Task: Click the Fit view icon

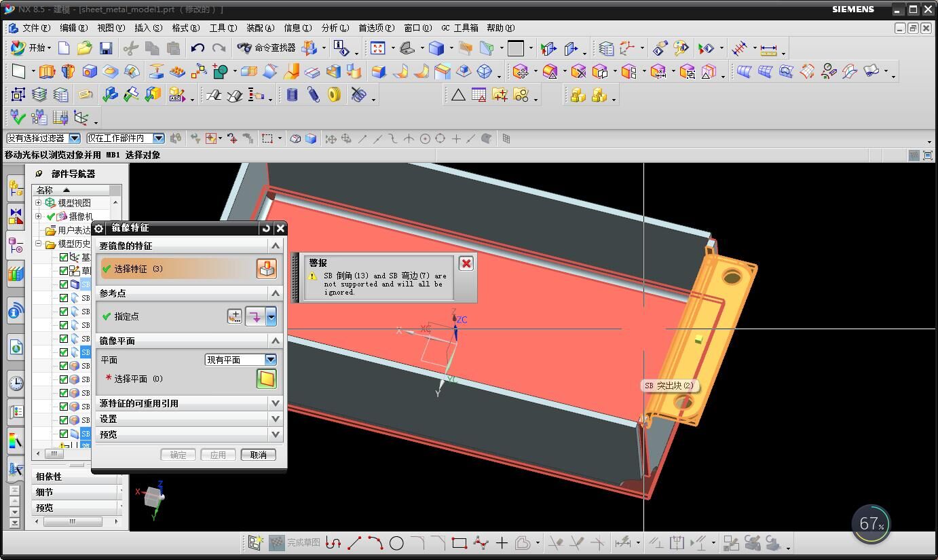Action: pyautogui.click(x=378, y=48)
